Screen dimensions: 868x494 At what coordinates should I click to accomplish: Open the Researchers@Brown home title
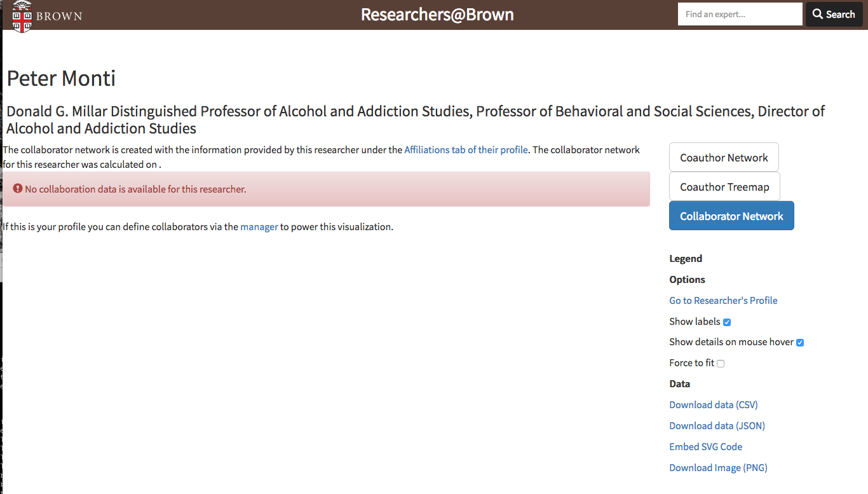point(437,15)
